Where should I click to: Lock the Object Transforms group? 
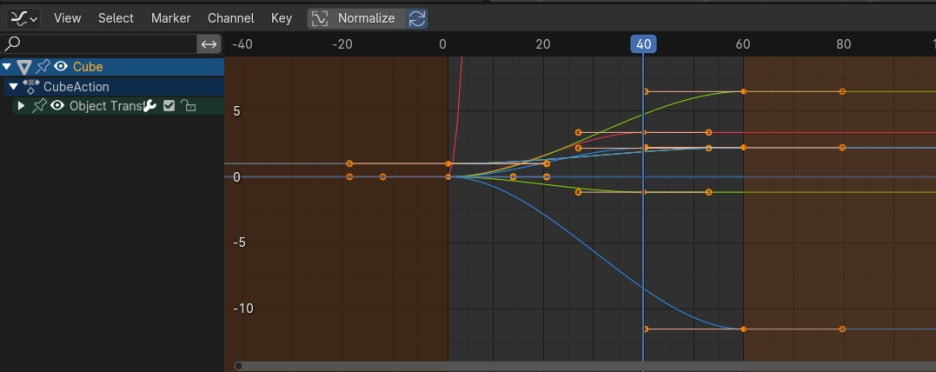pos(188,106)
